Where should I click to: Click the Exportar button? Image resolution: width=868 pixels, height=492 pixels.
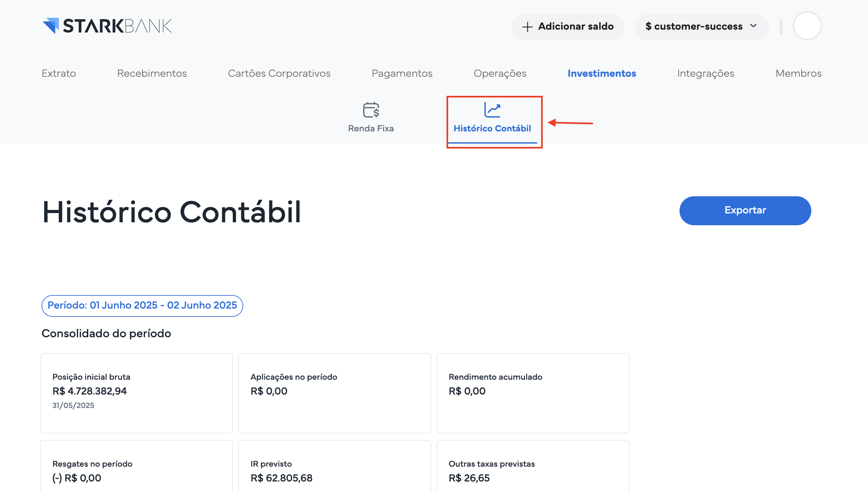[745, 210]
